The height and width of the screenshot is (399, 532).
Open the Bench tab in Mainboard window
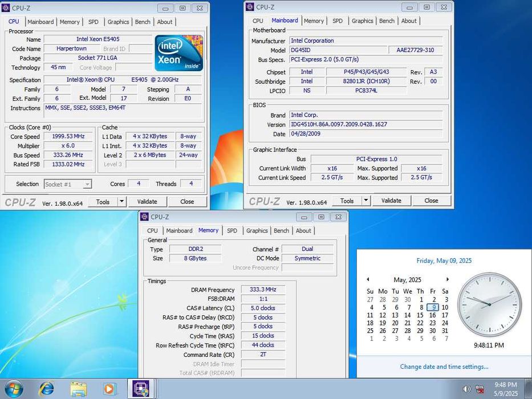387,21
